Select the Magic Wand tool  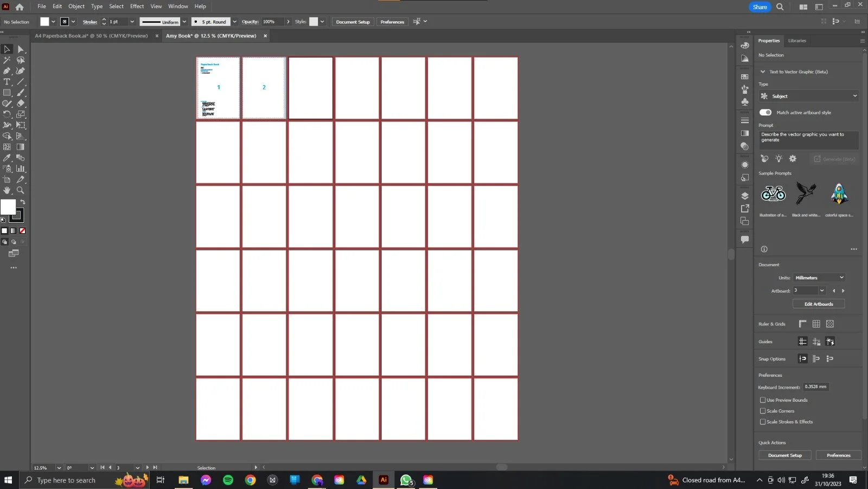point(7,60)
